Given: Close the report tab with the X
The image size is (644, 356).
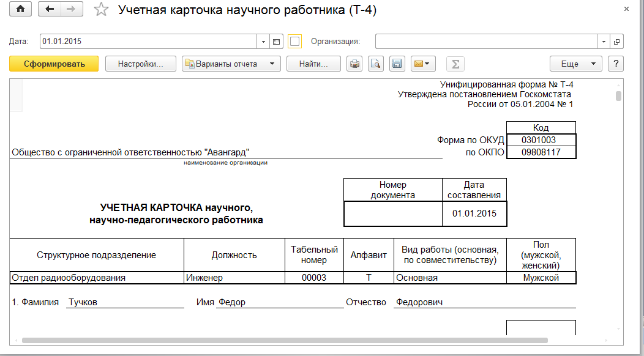Looking at the screenshot, I should click(626, 9).
